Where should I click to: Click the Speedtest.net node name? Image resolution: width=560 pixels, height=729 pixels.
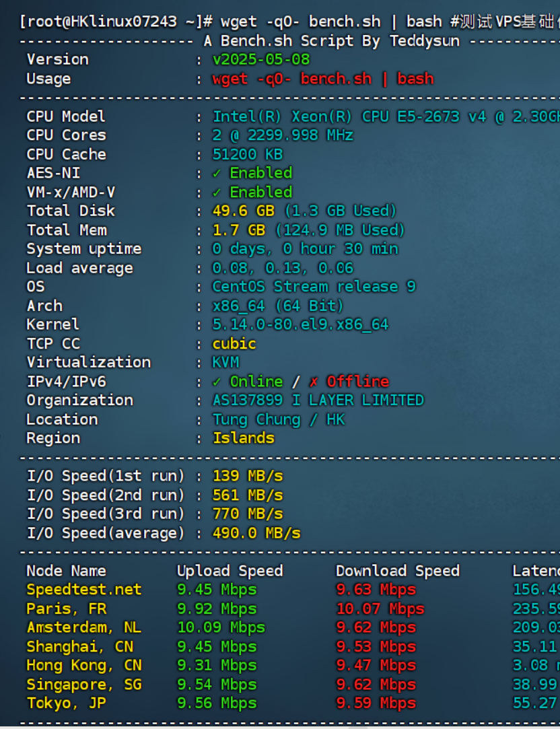pyautogui.click(x=83, y=590)
